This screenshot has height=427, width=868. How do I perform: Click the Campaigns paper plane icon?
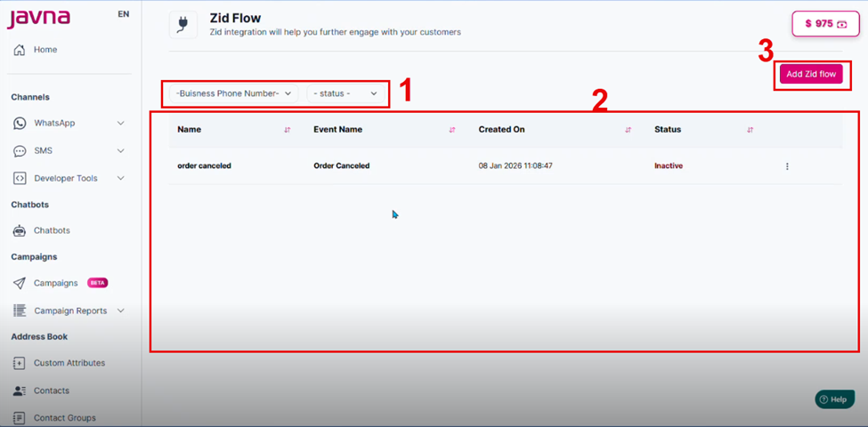(x=20, y=283)
